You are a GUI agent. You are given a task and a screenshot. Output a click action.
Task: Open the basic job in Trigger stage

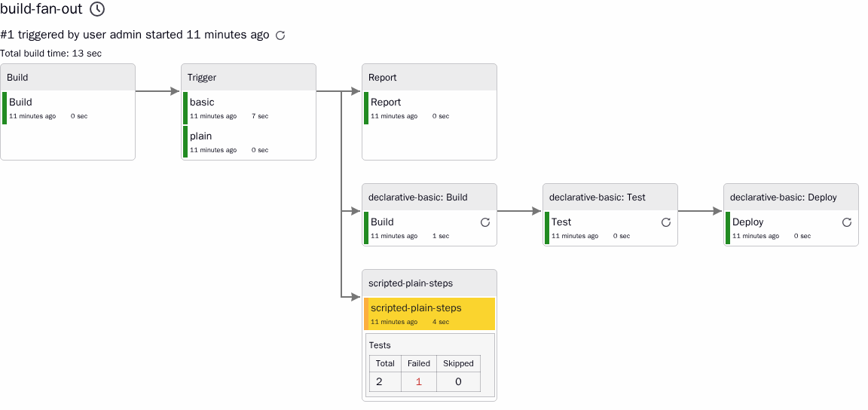point(202,102)
